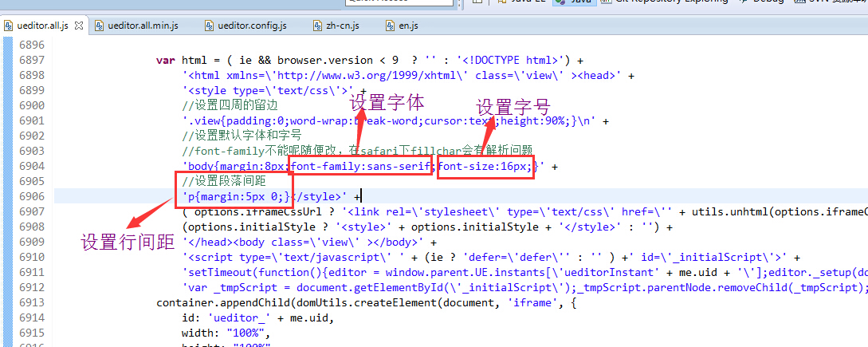The width and height of the screenshot is (868, 347).
Task: Click line number 6901 in the gutter
Action: click(x=32, y=120)
